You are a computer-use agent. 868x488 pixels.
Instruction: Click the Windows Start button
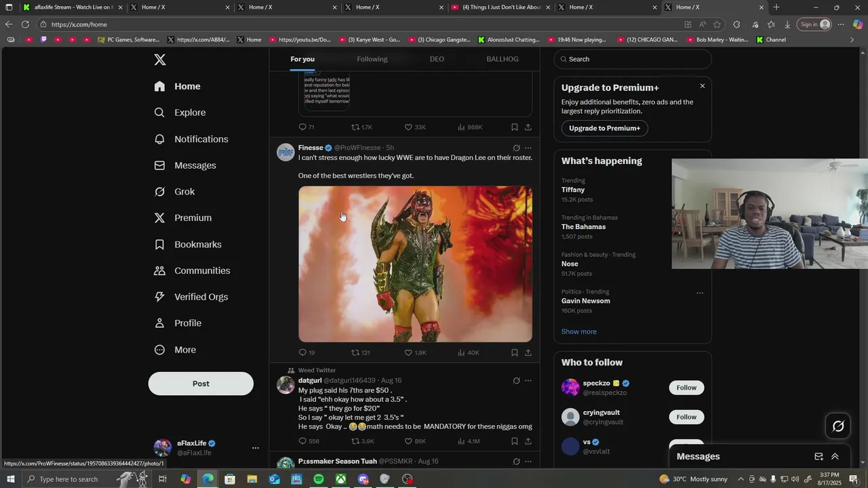point(11,479)
